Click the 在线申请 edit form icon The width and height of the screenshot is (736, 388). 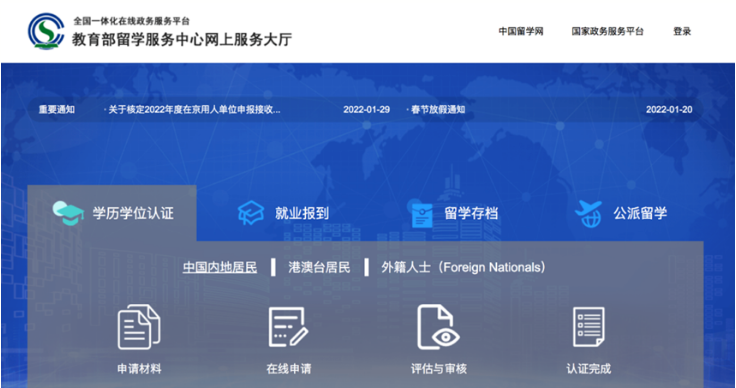point(288,327)
